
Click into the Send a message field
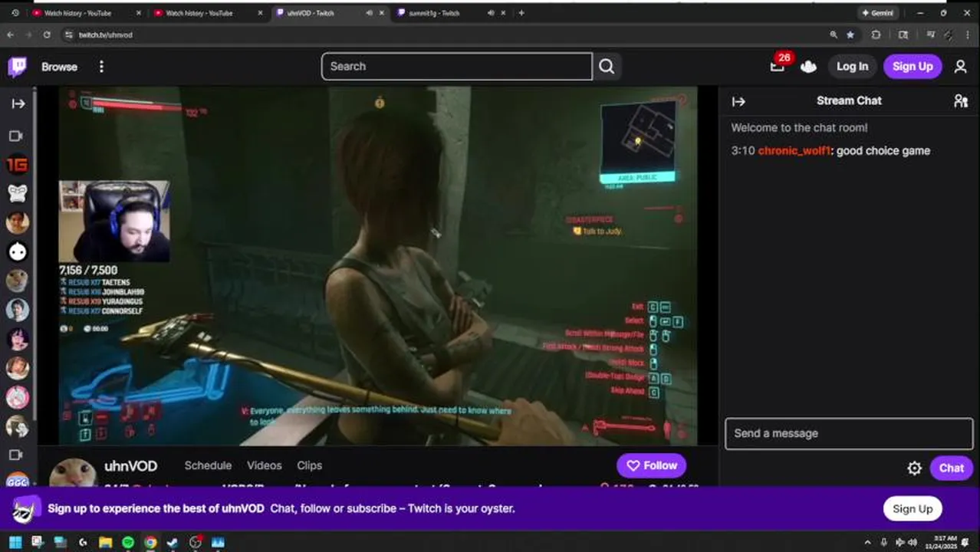pyautogui.click(x=849, y=433)
